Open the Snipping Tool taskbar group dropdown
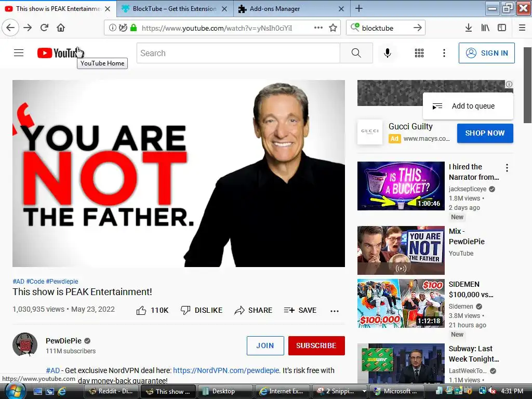The image size is (532, 399). pyautogui.click(x=364, y=391)
